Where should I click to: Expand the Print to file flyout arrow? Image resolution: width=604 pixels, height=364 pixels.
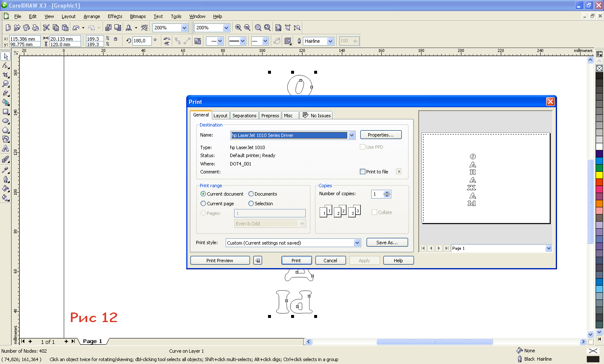click(x=399, y=172)
